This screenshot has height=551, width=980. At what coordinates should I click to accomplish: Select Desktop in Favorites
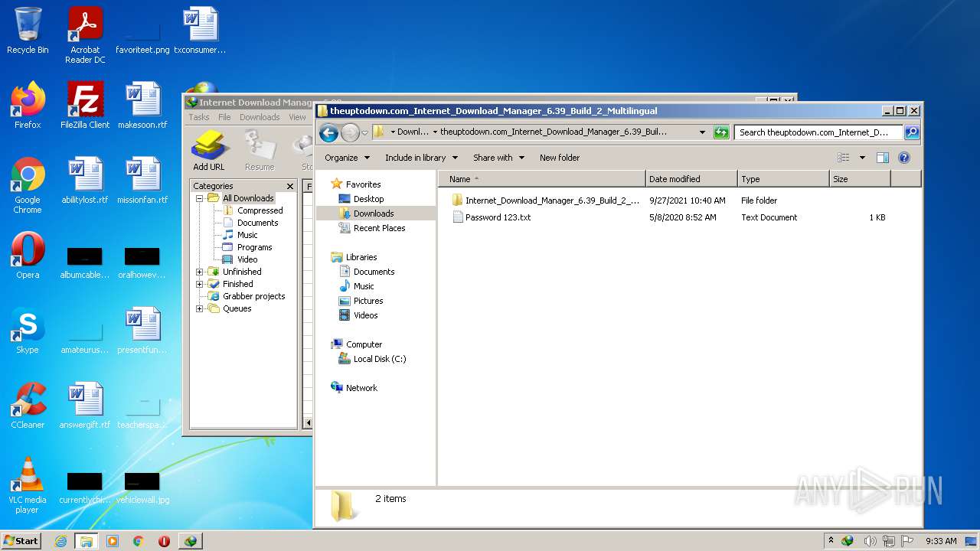pos(368,199)
